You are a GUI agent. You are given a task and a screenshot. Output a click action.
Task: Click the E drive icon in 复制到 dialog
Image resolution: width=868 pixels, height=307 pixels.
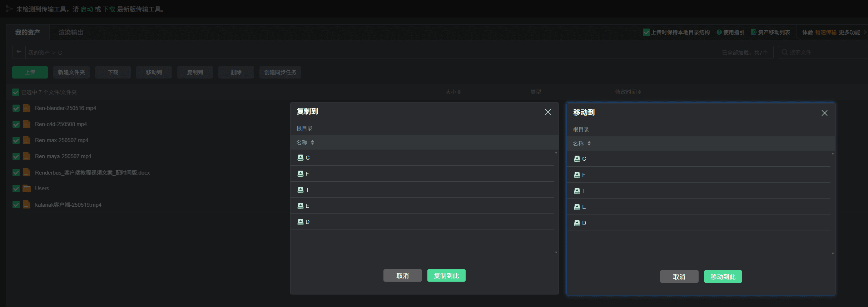[x=301, y=206]
